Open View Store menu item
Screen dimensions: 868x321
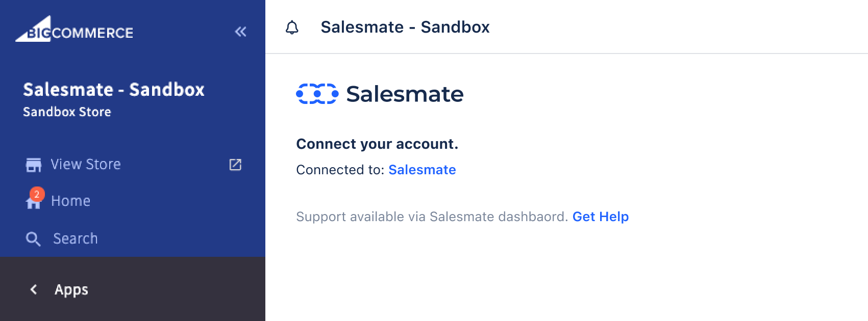[133, 164]
